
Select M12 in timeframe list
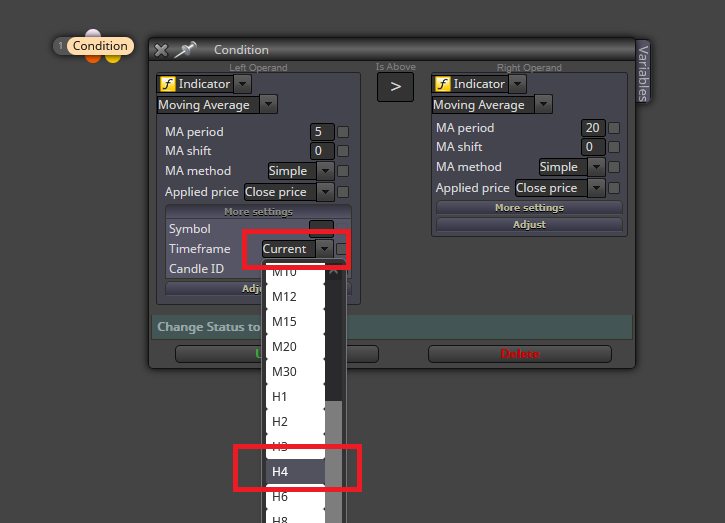click(295, 297)
